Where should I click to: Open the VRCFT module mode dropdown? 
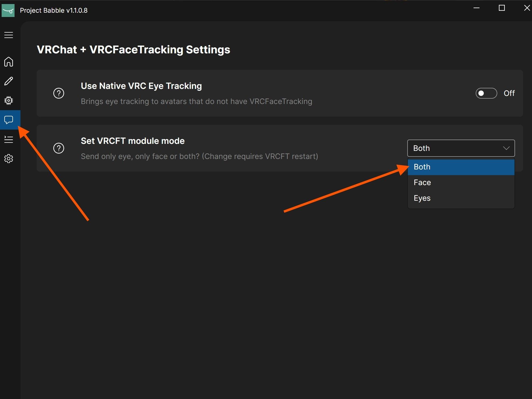click(x=461, y=148)
